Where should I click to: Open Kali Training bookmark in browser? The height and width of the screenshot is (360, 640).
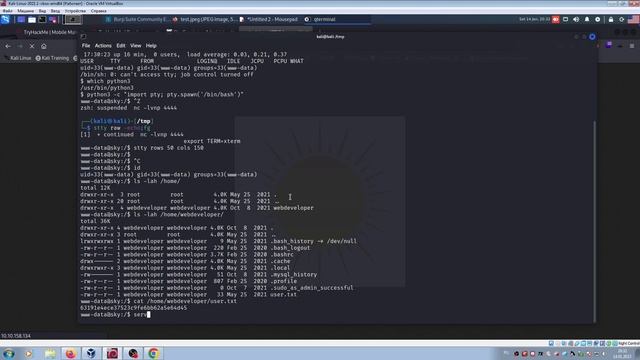[x=52, y=58]
